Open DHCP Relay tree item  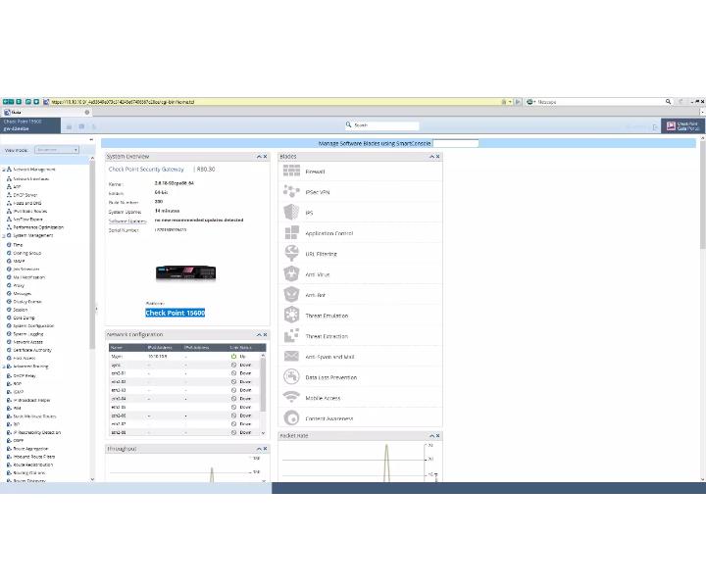click(25, 375)
